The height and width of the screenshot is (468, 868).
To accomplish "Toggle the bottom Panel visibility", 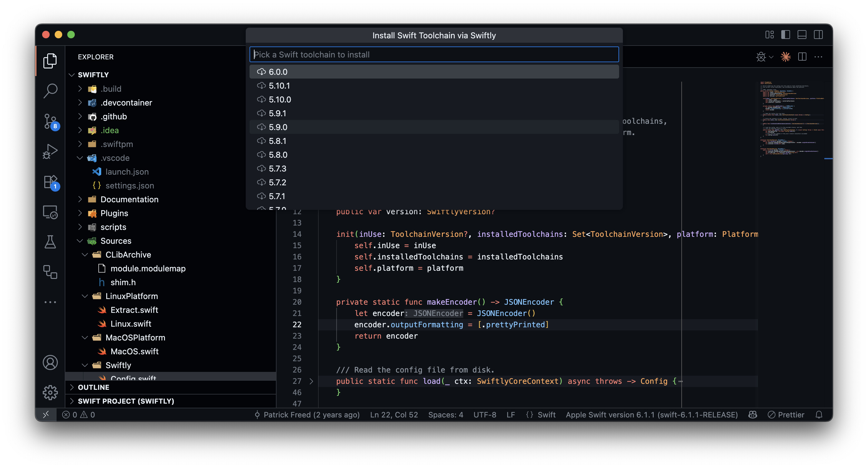I will (802, 35).
